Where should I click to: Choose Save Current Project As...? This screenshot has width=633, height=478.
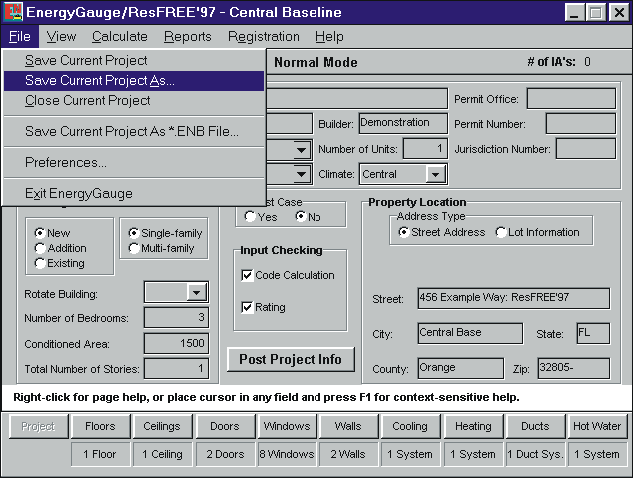[134, 81]
